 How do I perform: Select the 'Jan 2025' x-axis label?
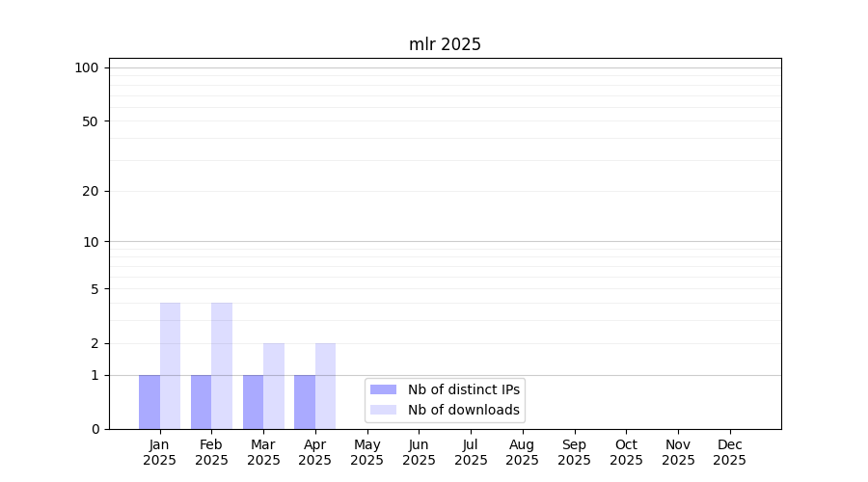pyautogui.click(x=159, y=452)
